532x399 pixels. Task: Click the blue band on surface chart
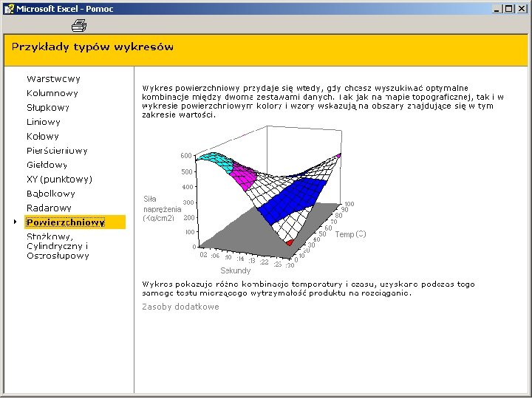(291, 200)
